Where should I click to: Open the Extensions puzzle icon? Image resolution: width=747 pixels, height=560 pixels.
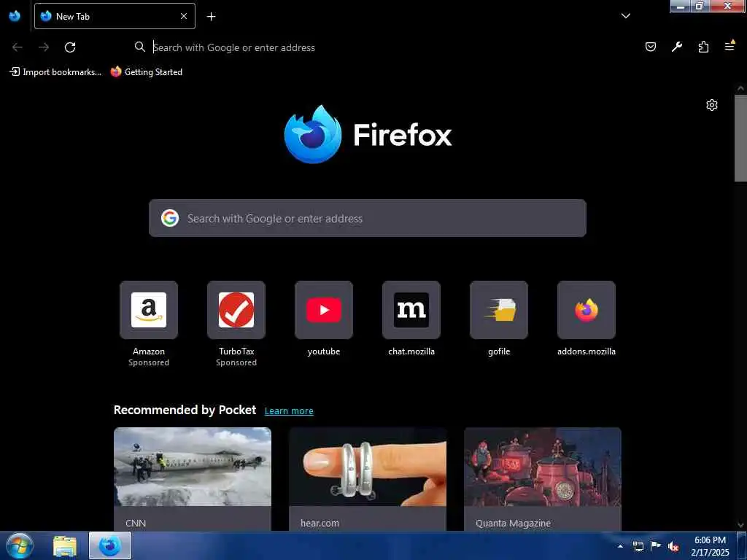[703, 47]
